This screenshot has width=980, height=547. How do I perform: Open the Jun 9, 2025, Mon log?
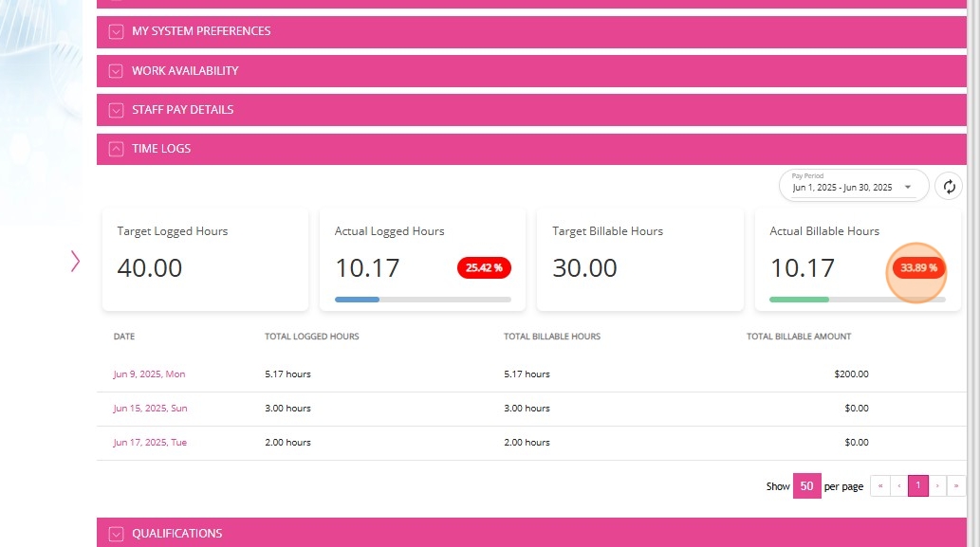tap(149, 374)
